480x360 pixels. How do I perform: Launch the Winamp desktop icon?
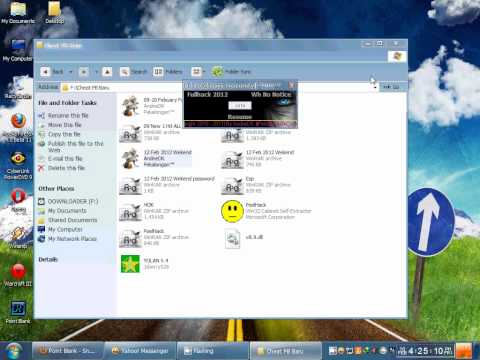pyautogui.click(x=18, y=238)
